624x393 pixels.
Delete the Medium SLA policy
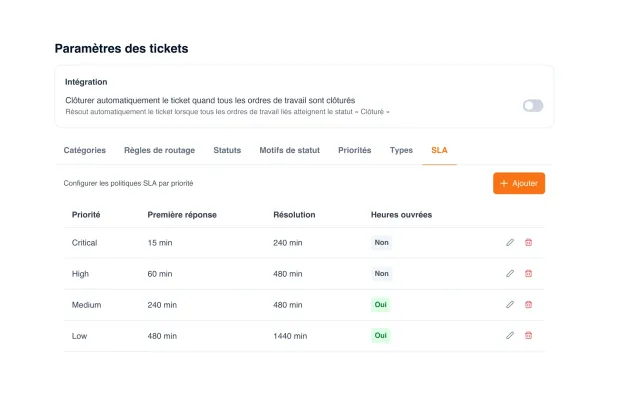pos(528,304)
